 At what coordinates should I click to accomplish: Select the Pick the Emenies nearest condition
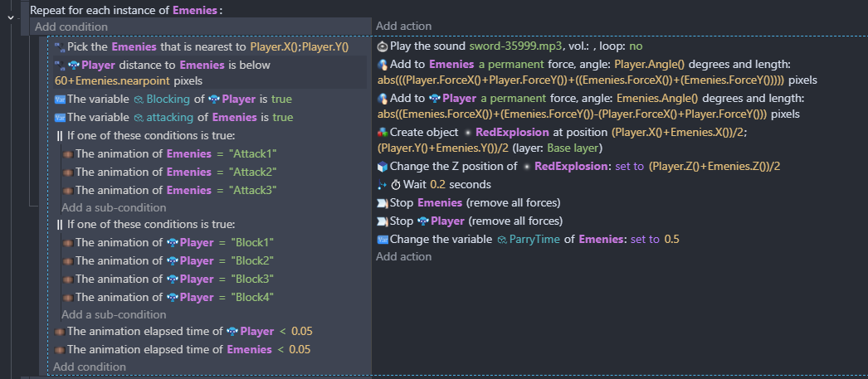coord(207,47)
